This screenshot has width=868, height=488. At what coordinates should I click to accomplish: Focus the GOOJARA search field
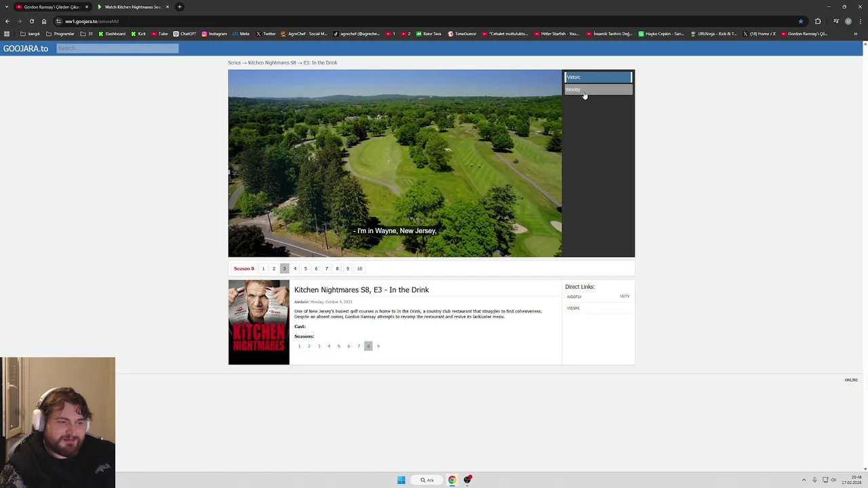[x=117, y=48]
